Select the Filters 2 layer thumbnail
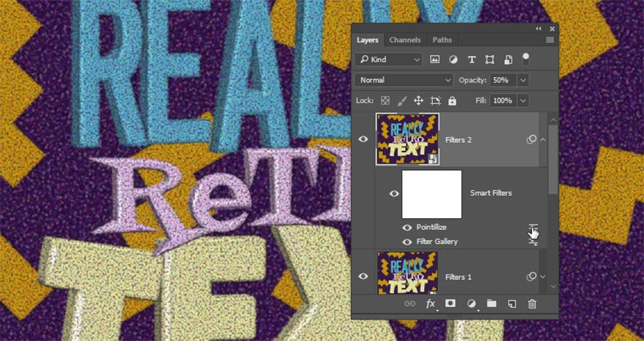 point(408,139)
